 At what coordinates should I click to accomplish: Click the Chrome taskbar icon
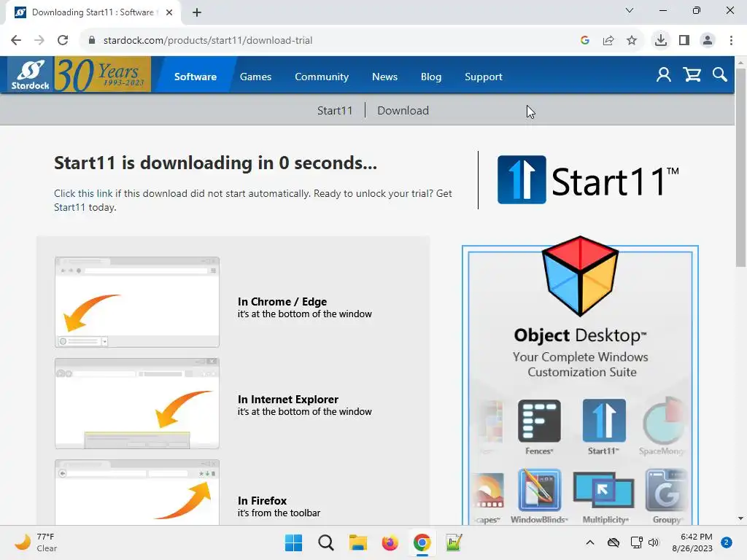(x=422, y=542)
